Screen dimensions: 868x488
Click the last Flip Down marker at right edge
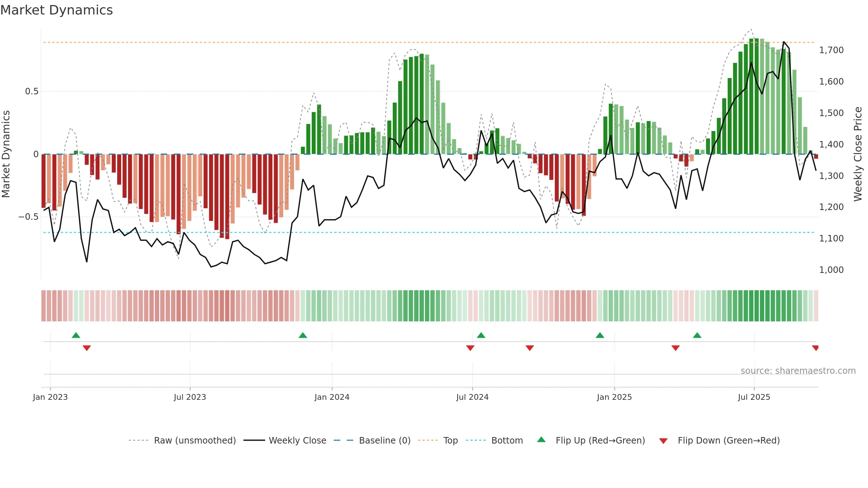click(x=815, y=348)
